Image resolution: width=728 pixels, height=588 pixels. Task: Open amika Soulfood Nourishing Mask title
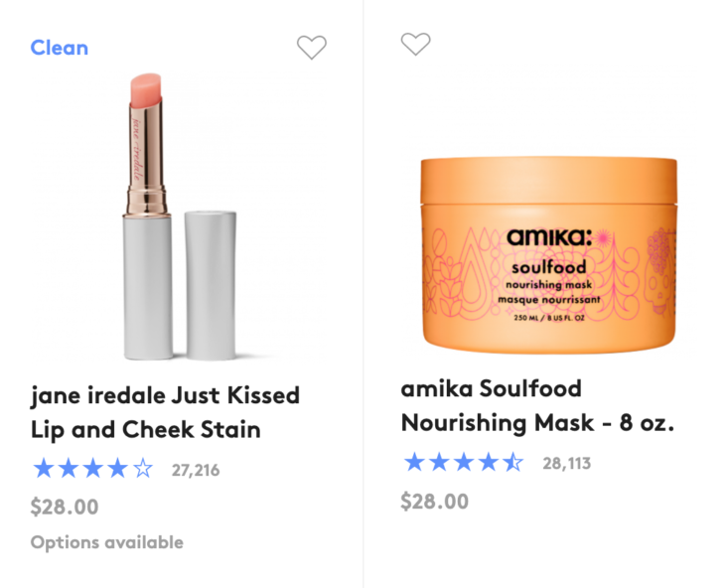(x=537, y=405)
